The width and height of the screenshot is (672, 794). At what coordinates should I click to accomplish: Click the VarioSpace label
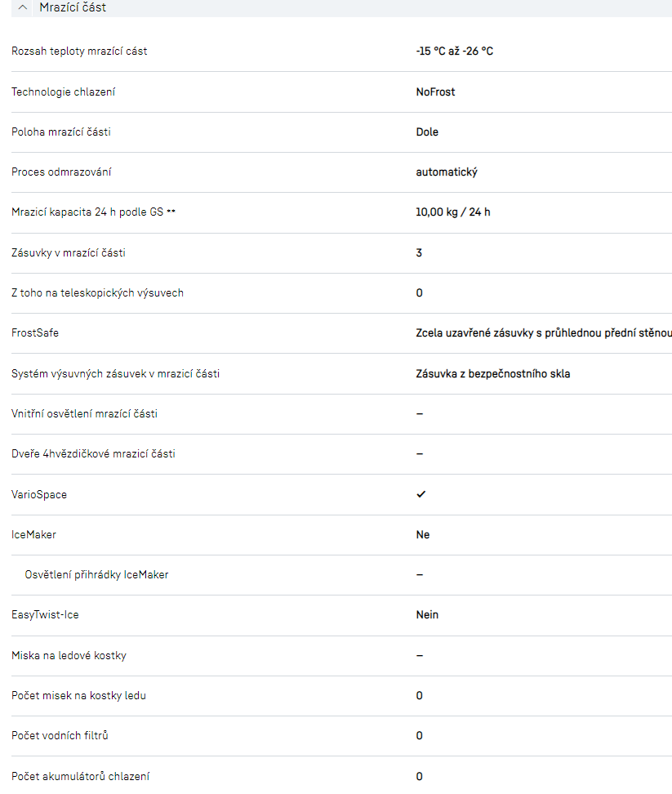[39, 494]
